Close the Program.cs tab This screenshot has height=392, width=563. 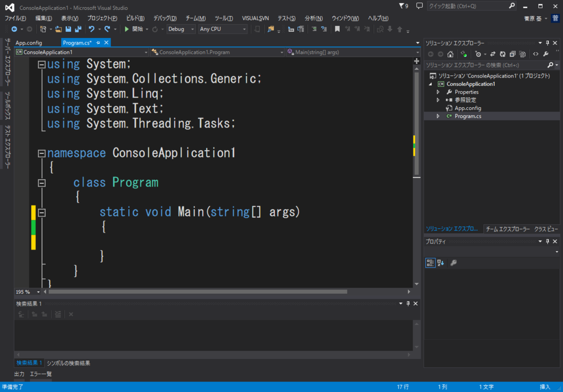coord(106,43)
